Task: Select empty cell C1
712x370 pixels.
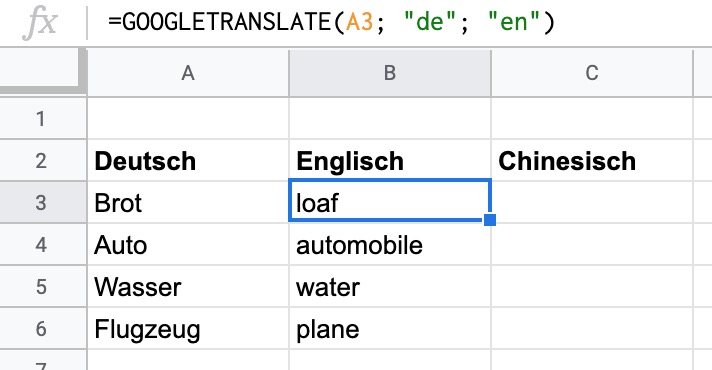Action: (x=592, y=119)
